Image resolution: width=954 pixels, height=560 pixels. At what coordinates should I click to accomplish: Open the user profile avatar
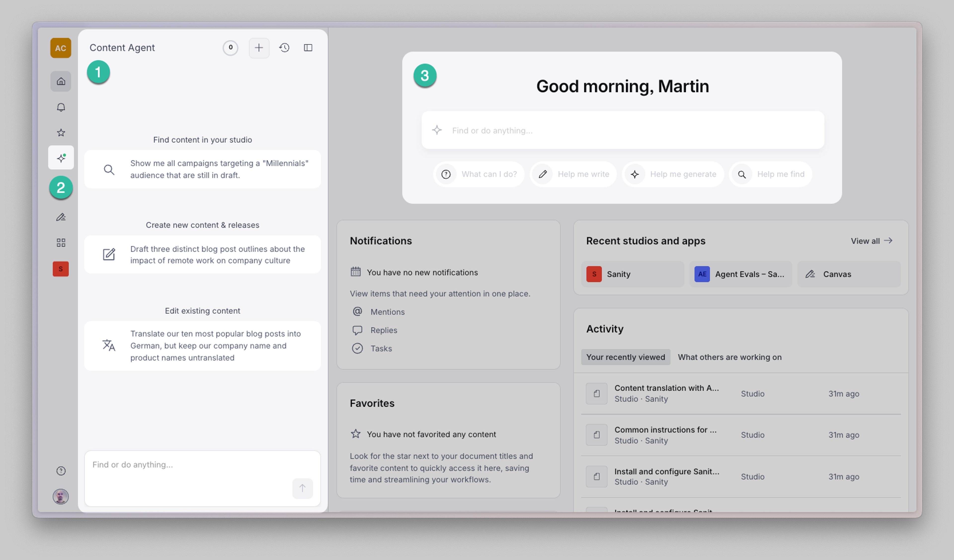(x=61, y=496)
